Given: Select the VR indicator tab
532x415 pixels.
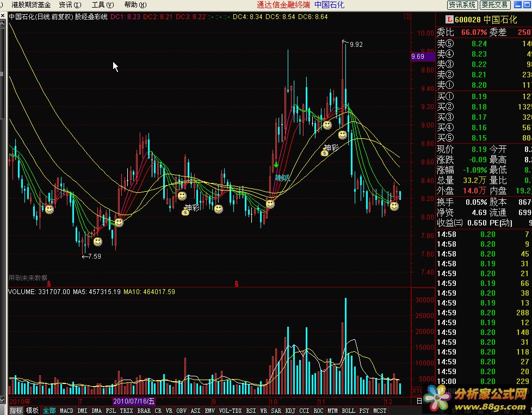Looking at the screenshot, I should coord(169,411).
